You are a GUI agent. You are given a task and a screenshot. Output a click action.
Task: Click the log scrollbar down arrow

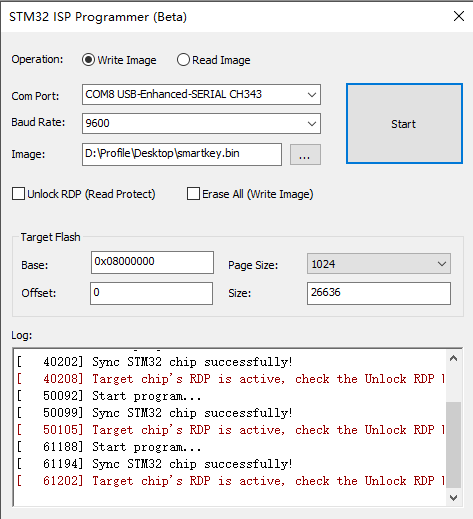pos(453,498)
